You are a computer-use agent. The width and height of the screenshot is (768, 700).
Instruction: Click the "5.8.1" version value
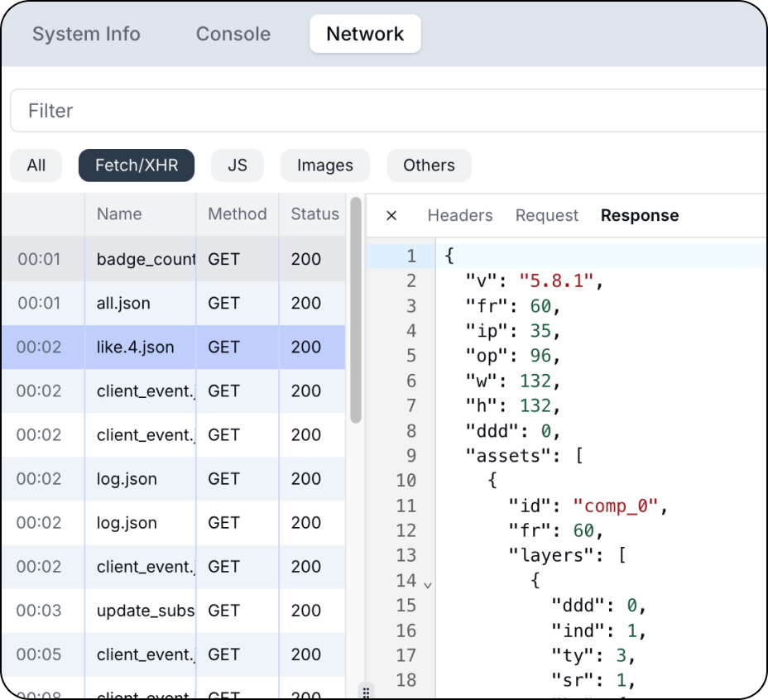(556, 281)
